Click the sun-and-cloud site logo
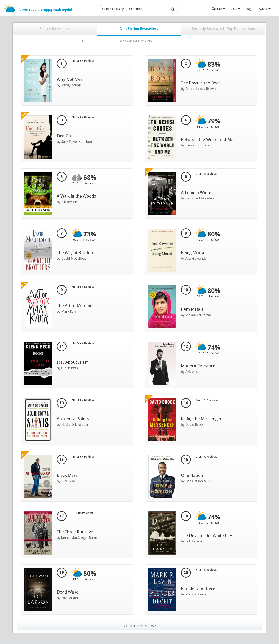 [x=10, y=8]
